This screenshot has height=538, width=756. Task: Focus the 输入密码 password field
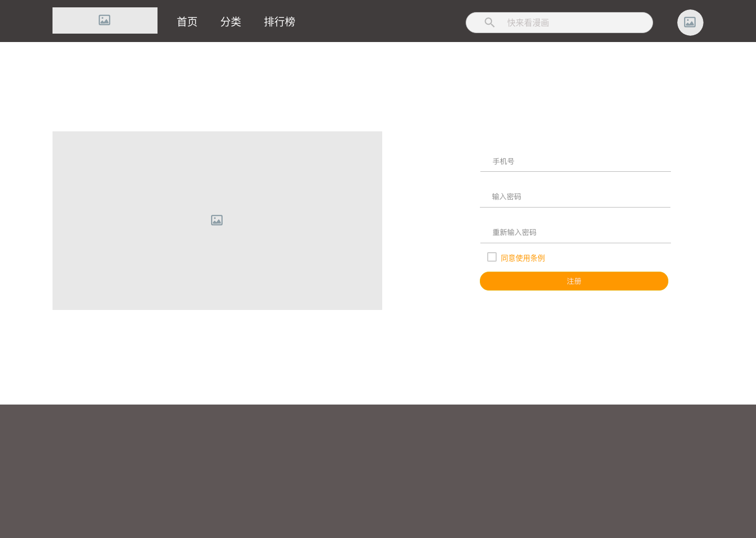pos(575,196)
